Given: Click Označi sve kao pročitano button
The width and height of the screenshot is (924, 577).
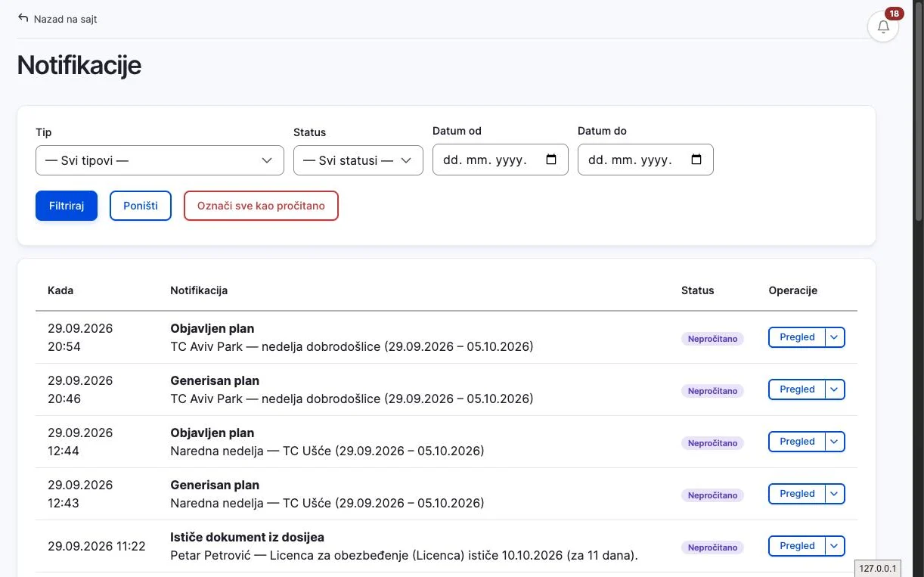Looking at the screenshot, I should tap(261, 206).
